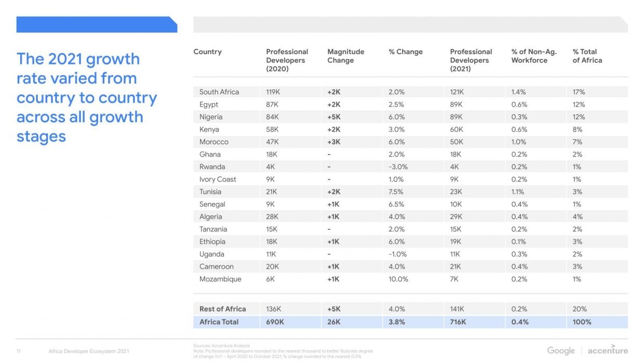The width and height of the screenshot is (644, 363).
Task: Click the South Africa country cell
Action: point(219,92)
